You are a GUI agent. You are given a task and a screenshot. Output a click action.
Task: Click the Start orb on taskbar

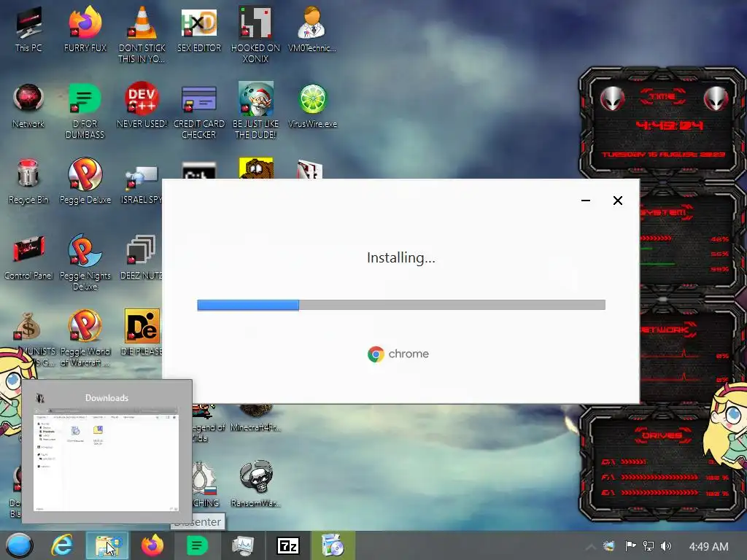[19, 545]
